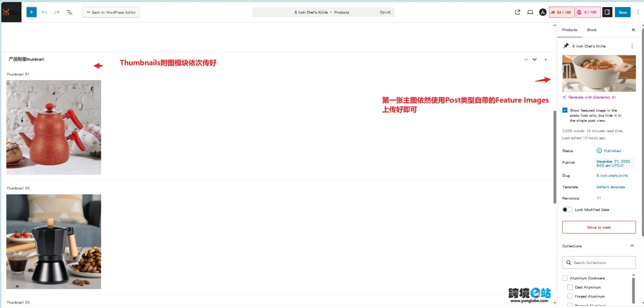Open the document overview list icon

point(69,12)
